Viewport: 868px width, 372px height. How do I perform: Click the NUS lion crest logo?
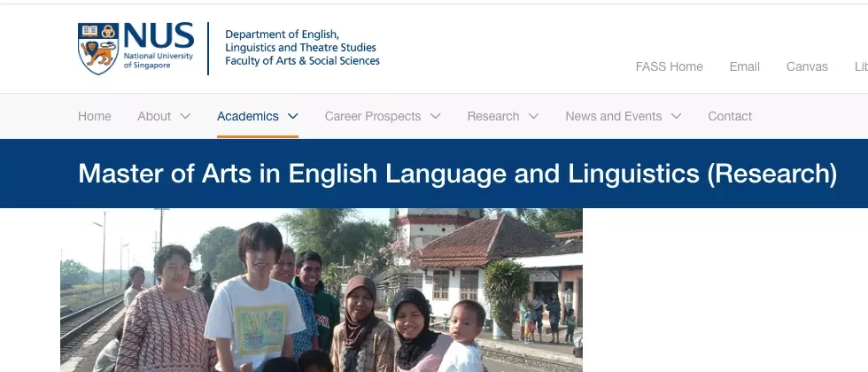tap(98, 49)
